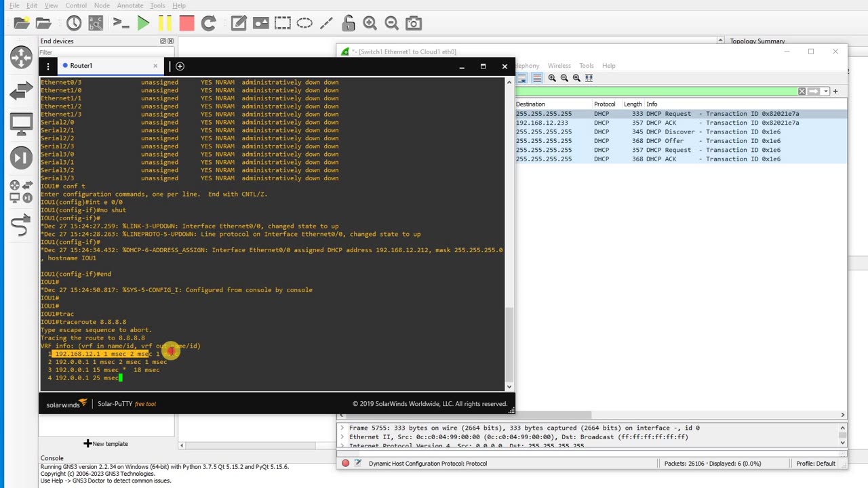Select the Draw a rectangle tool
Image resolution: width=868 pixels, height=488 pixels.
pos(283,23)
